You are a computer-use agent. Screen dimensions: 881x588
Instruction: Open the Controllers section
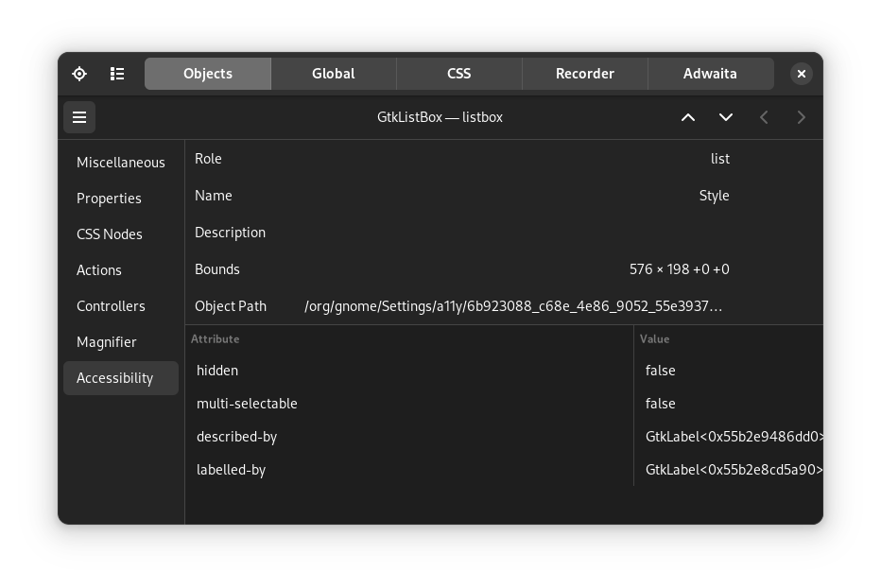pos(111,305)
